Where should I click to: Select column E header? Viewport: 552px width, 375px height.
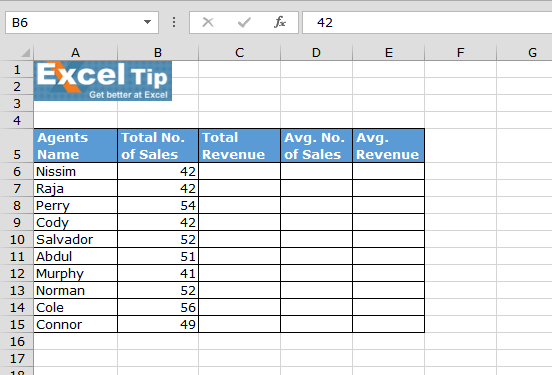[x=388, y=52]
